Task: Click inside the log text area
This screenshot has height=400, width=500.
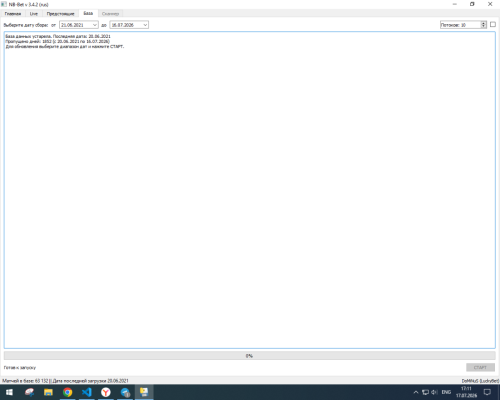Action: [250, 190]
